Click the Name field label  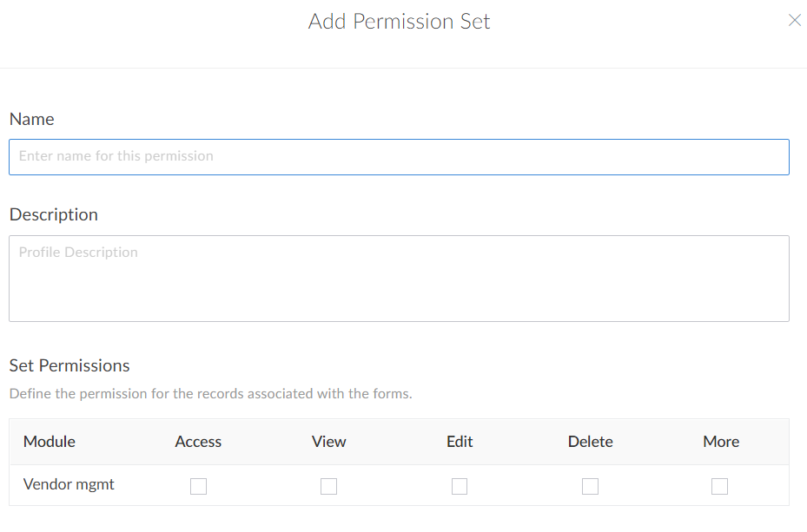click(x=32, y=120)
